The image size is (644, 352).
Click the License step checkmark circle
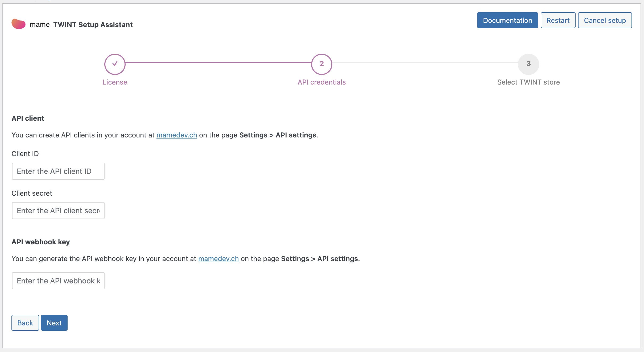pyautogui.click(x=115, y=64)
